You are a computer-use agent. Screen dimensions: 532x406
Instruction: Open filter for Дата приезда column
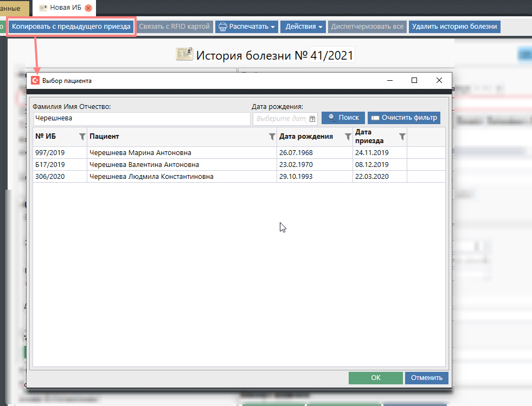pyautogui.click(x=402, y=137)
